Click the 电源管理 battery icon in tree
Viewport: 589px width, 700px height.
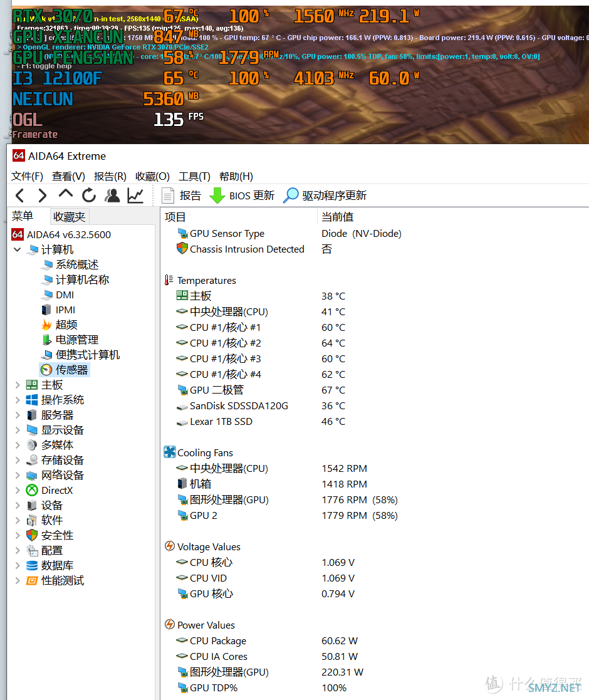tap(47, 340)
